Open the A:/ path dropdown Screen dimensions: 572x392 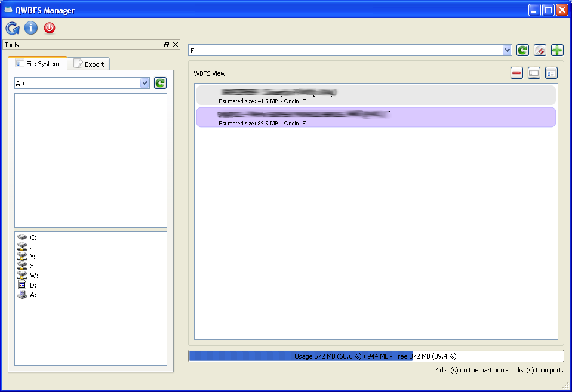pos(144,83)
